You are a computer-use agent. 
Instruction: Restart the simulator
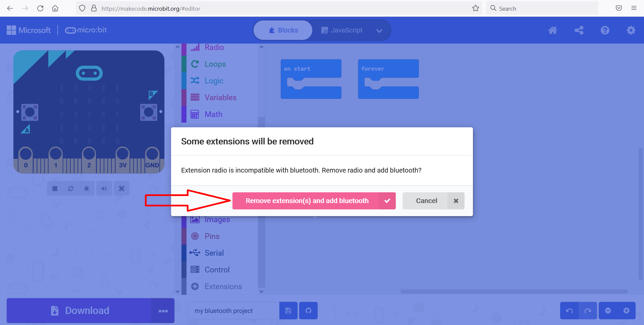click(x=71, y=189)
